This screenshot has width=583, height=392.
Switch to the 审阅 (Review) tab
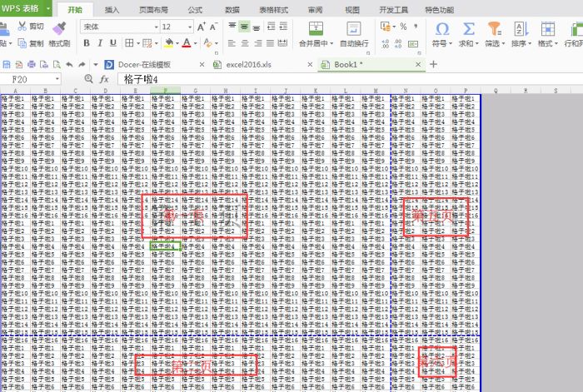point(316,10)
